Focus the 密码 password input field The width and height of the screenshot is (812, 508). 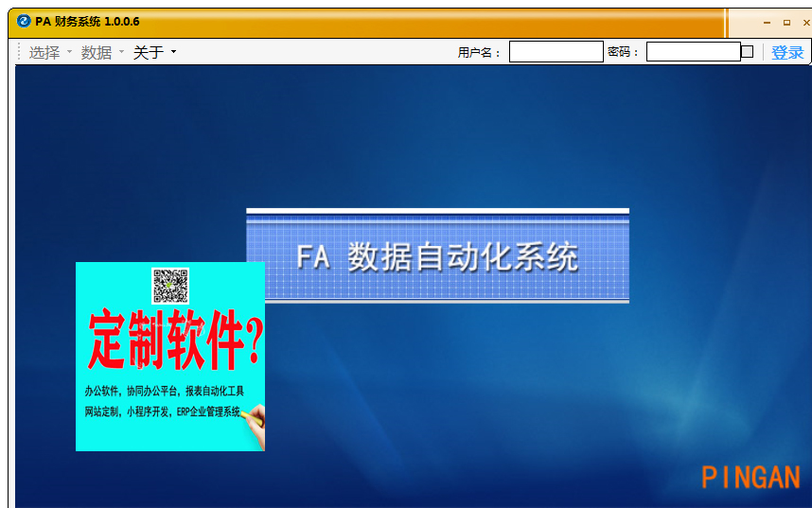click(693, 52)
